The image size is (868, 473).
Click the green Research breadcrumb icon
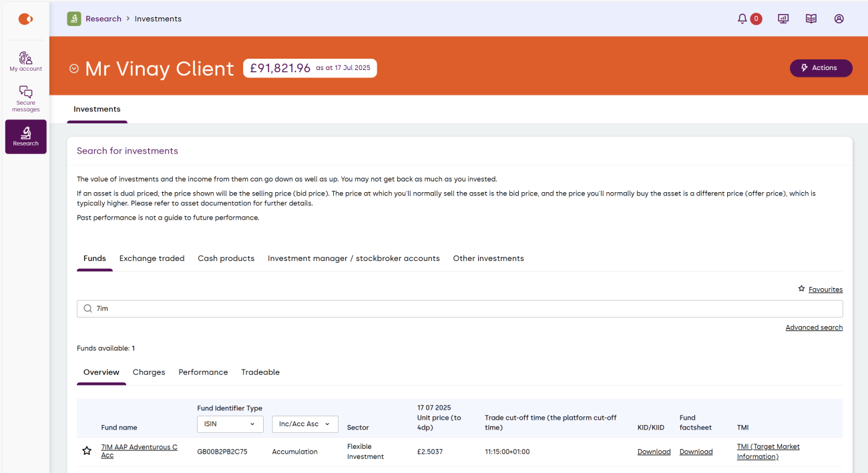coord(74,19)
